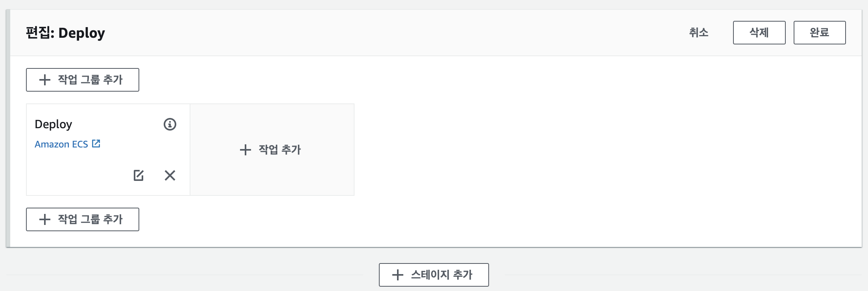Click the empty action slot next to Deploy
The height and width of the screenshot is (291, 868).
click(x=271, y=150)
